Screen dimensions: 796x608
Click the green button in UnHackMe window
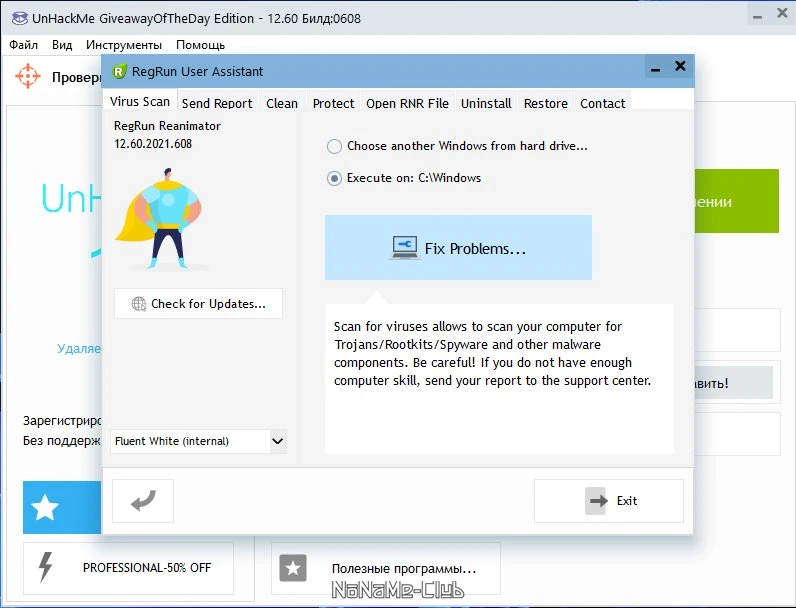pos(736,201)
